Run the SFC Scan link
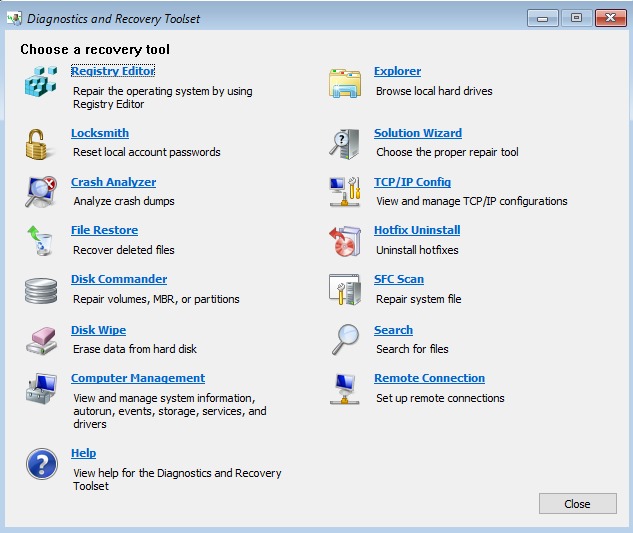The width and height of the screenshot is (633, 533). coord(399,279)
